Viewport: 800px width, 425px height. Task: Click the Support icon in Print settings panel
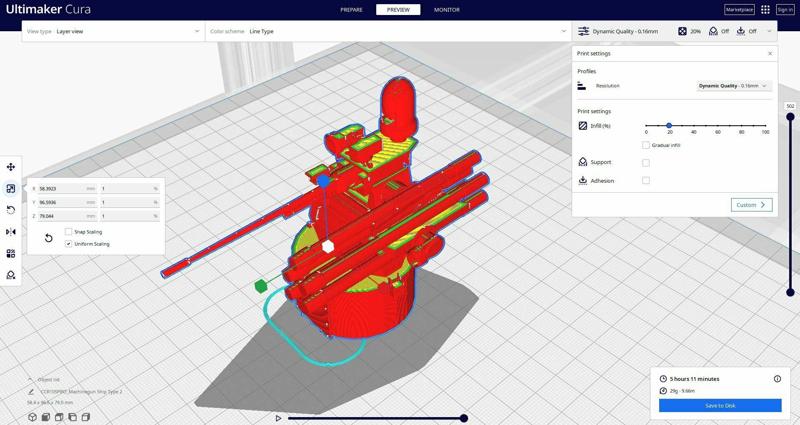click(583, 162)
